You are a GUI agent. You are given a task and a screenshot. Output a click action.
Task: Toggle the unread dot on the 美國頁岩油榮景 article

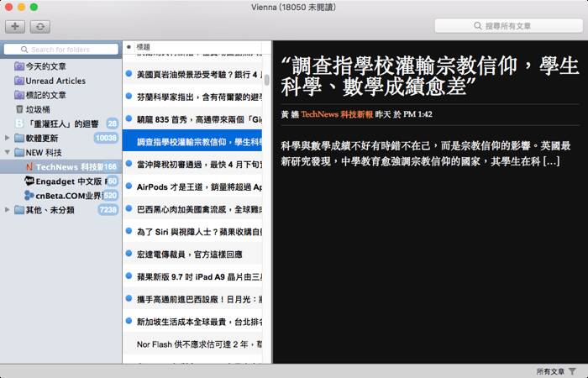pyautogui.click(x=129, y=74)
